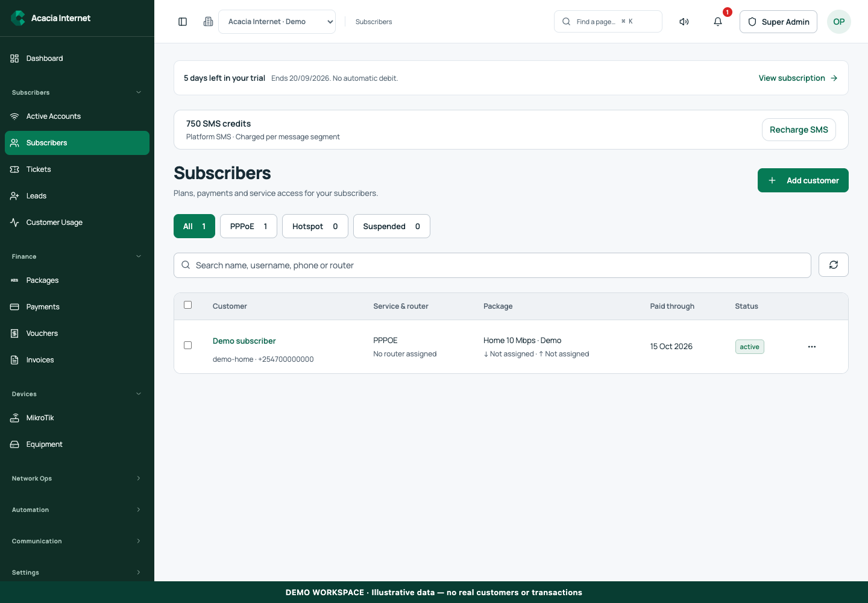Open Leads in the sidebar
Viewport: 868px width, 603px height.
pos(77,196)
